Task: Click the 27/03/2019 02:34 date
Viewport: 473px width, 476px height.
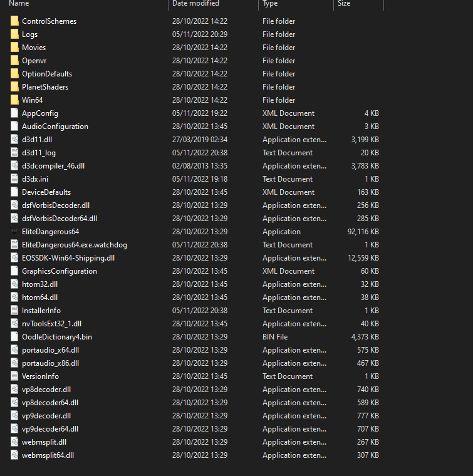Action: pyautogui.click(x=200, y=139)
